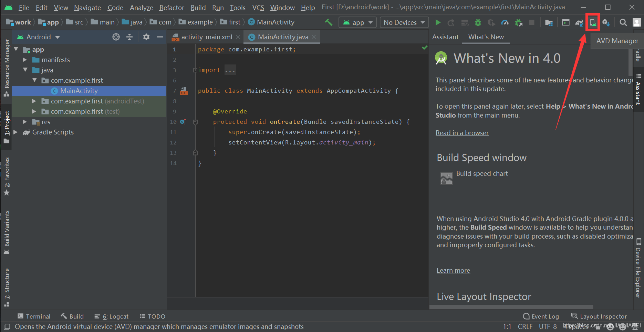Viewport: 644px width, 332px height.
Task: Switch to the Assistant tab
Action: pos(445,37)
